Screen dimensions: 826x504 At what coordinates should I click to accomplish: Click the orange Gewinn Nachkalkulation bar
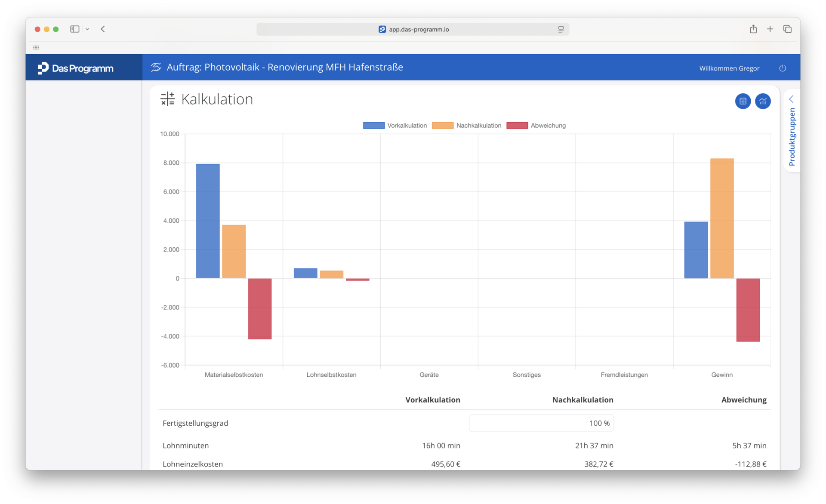722,218
